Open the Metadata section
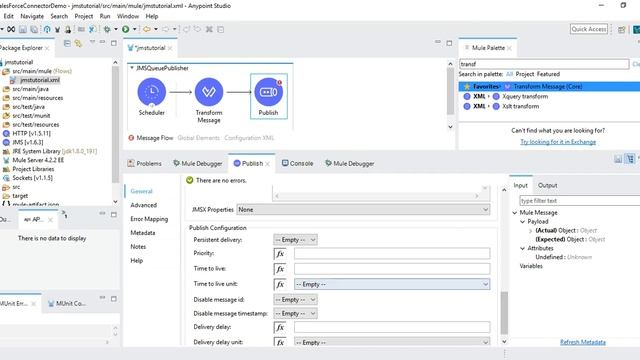640x360 pixels. point(143,233)
